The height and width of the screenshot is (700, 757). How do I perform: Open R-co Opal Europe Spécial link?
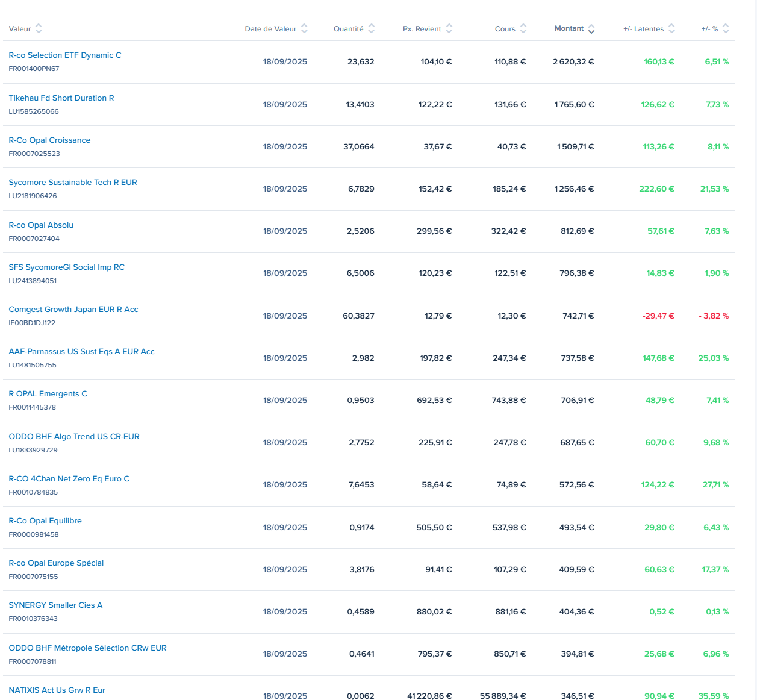(x=56, y=563)
